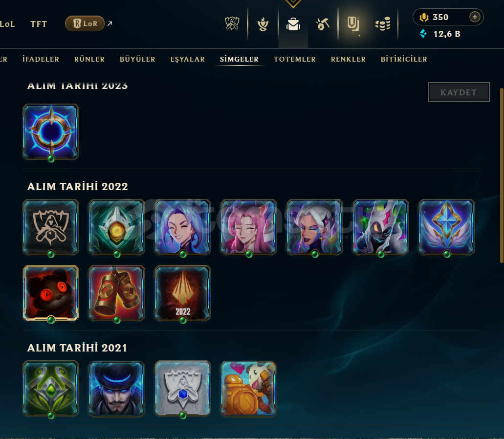Viewport: 504px width, 439px height.
Task: Go to the RENKLER tab
Action: click(348, 59)
